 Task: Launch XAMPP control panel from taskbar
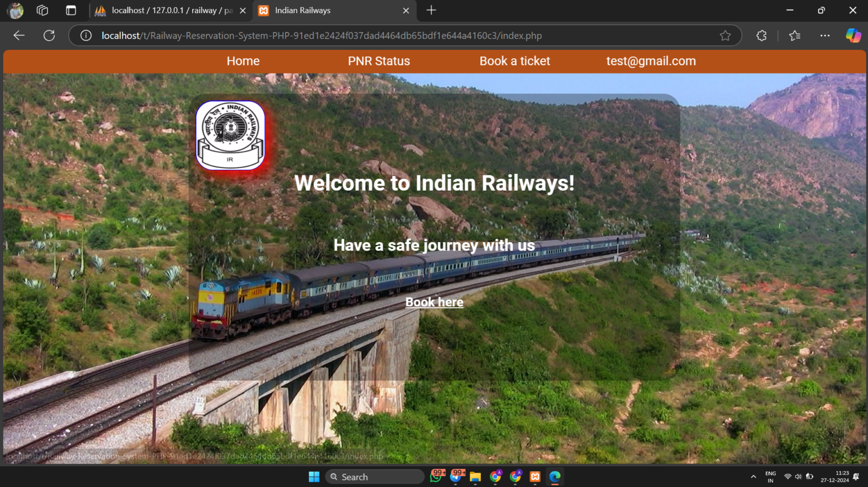pyautogui.click(x=534, y=476)
